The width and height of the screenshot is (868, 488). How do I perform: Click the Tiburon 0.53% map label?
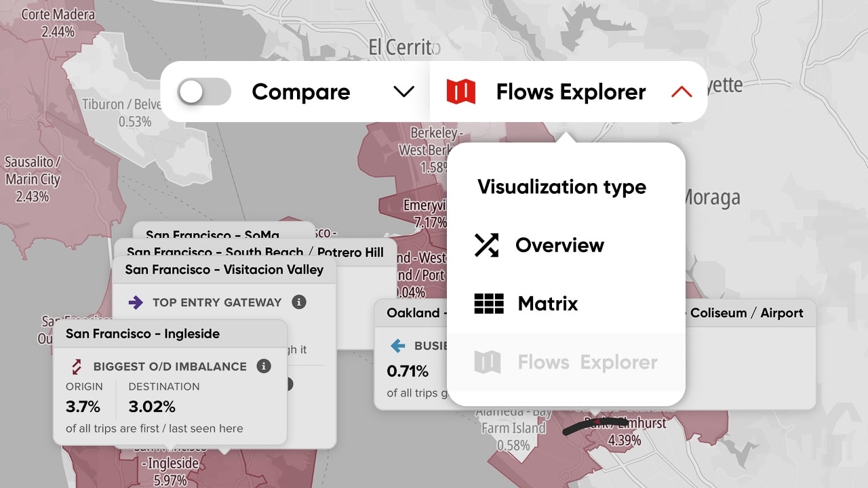123,113
